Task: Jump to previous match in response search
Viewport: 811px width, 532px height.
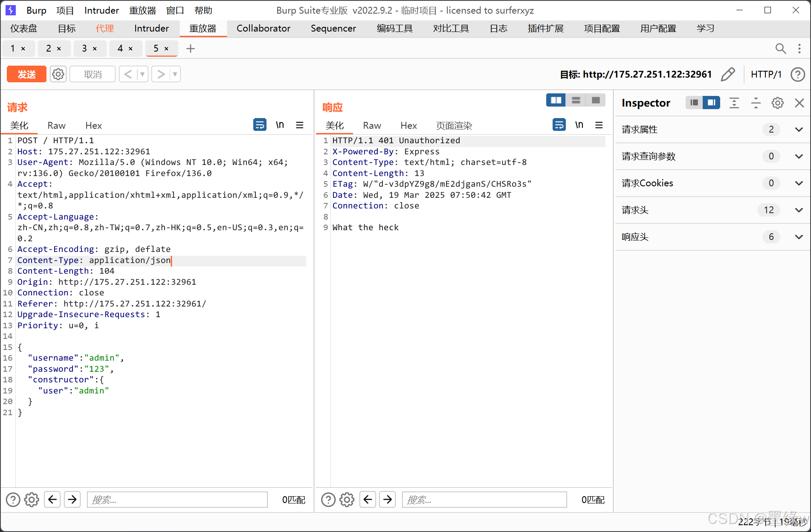Action: (x=368, y=499)
